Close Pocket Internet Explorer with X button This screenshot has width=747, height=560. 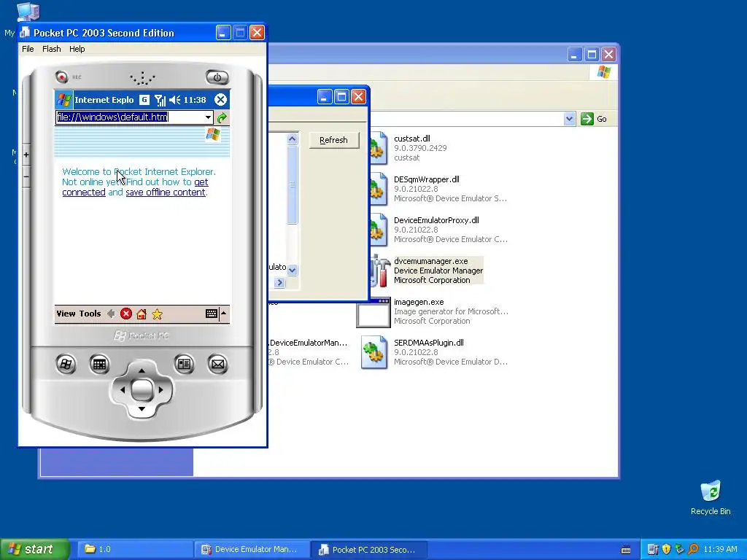pos(220,99)
